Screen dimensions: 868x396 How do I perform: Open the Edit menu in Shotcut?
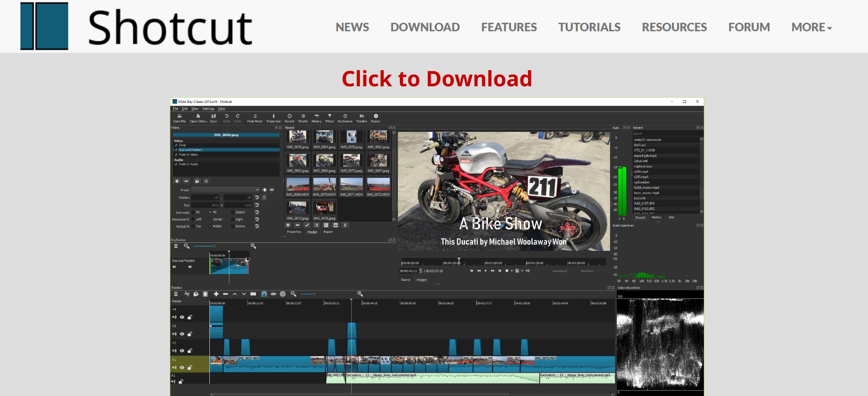click(x=185, y=109)
